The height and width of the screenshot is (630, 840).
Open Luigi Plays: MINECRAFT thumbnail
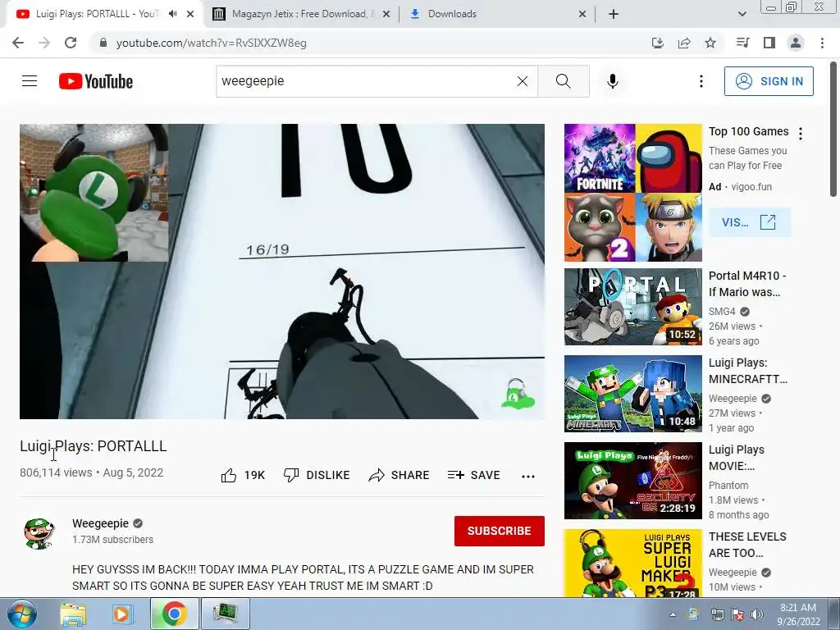click(x=632, y=394)
